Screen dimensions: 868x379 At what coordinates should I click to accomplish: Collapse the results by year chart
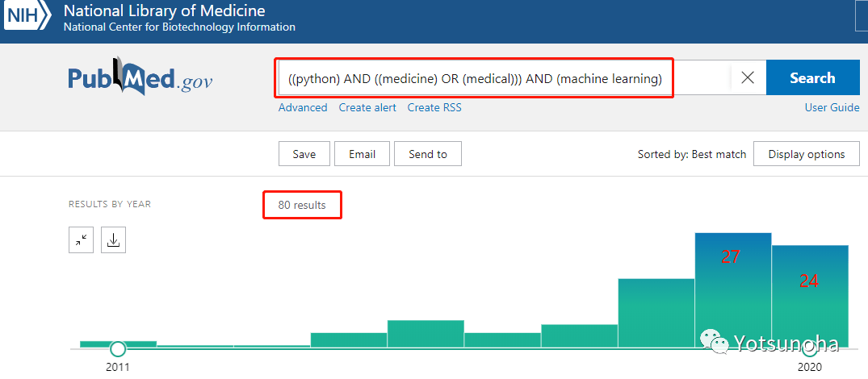pos(81,239)
